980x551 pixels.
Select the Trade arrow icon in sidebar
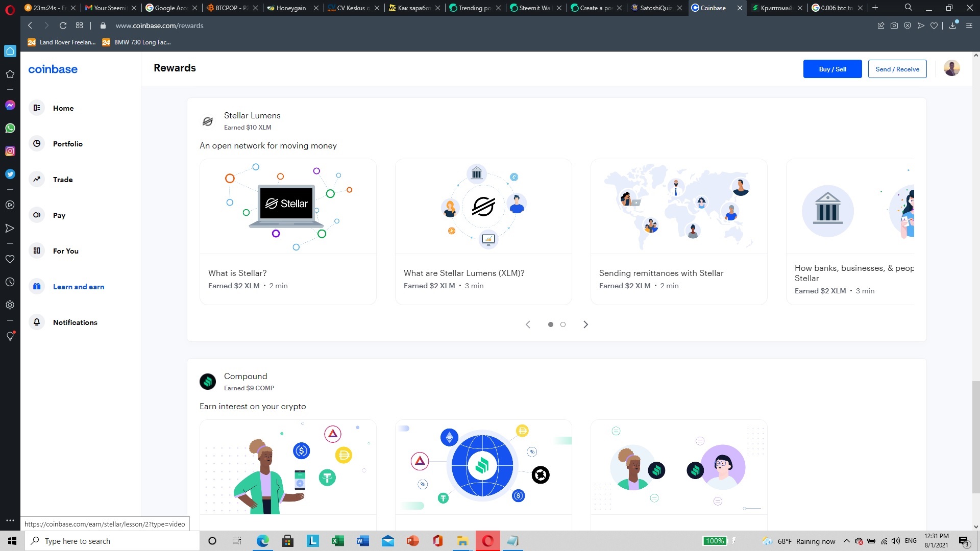[x=37, y=180]
